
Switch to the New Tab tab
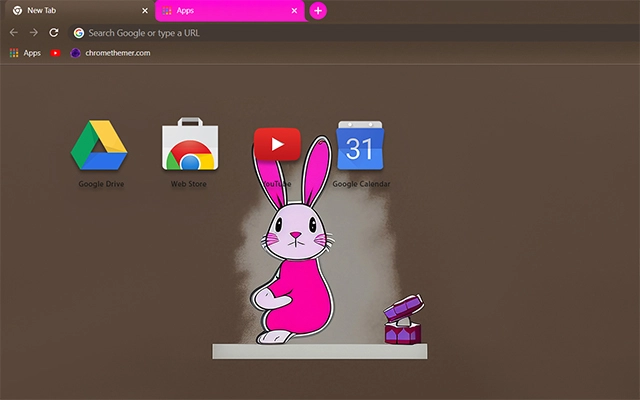[80, 11]
